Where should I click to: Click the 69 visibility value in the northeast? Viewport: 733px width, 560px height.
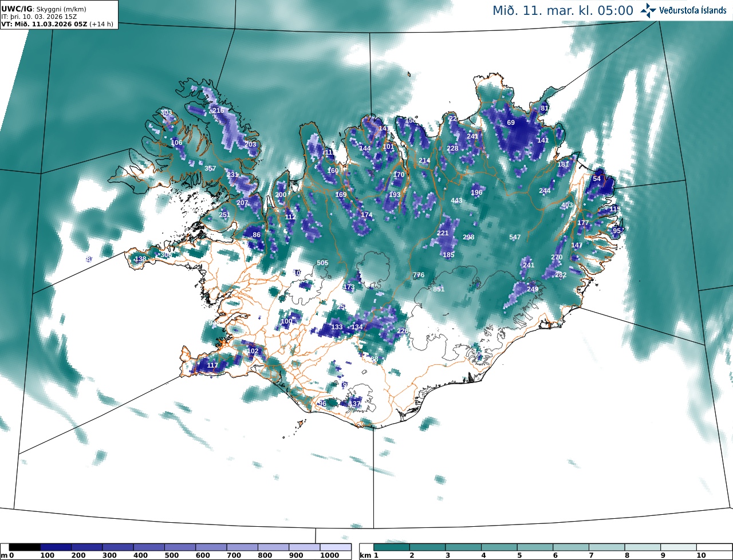(511, 123)
